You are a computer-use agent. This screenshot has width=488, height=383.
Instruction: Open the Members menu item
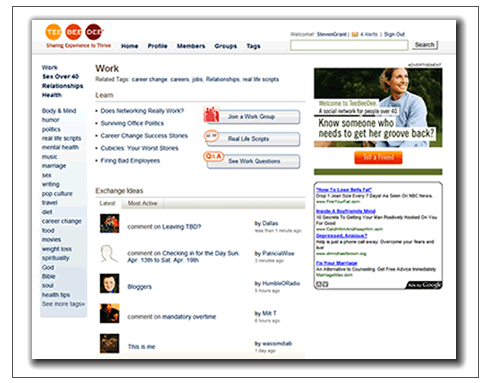(191, 46)
